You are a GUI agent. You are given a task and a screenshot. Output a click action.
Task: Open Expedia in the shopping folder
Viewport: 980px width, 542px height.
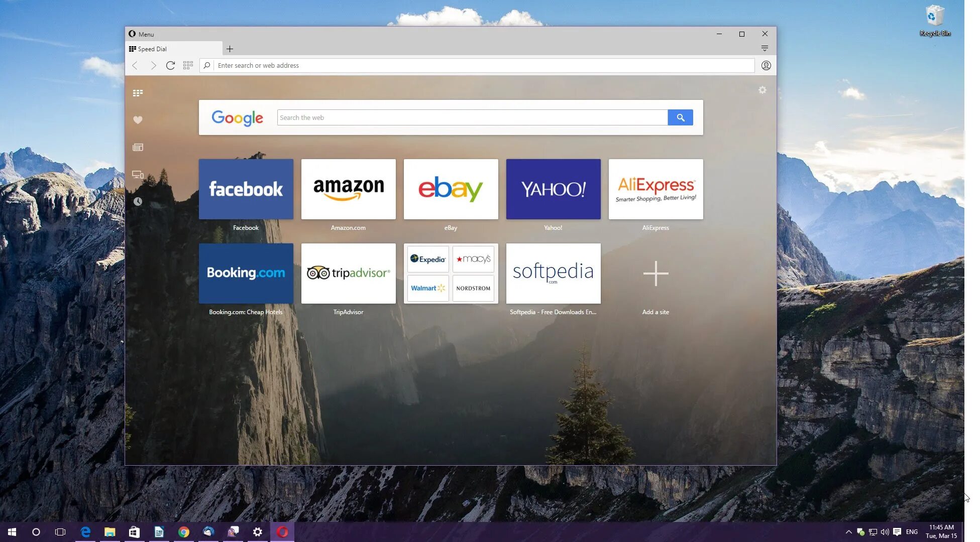tap(428, 259)
